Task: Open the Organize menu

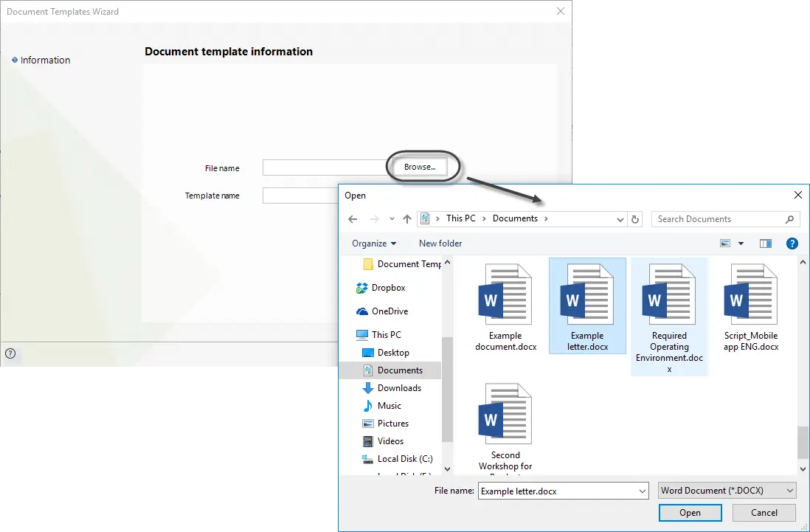Action: click(374, 243)
